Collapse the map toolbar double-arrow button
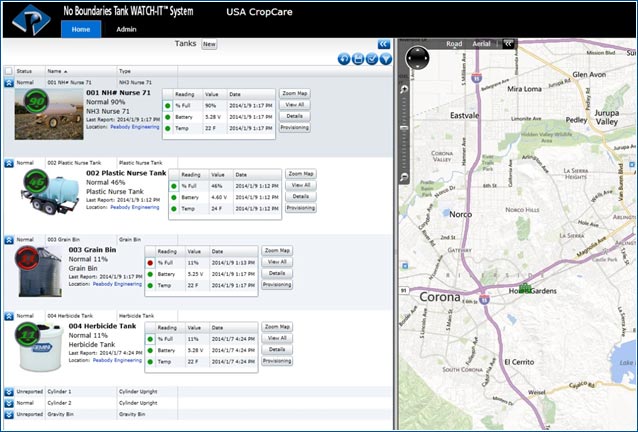 (508, 44)
